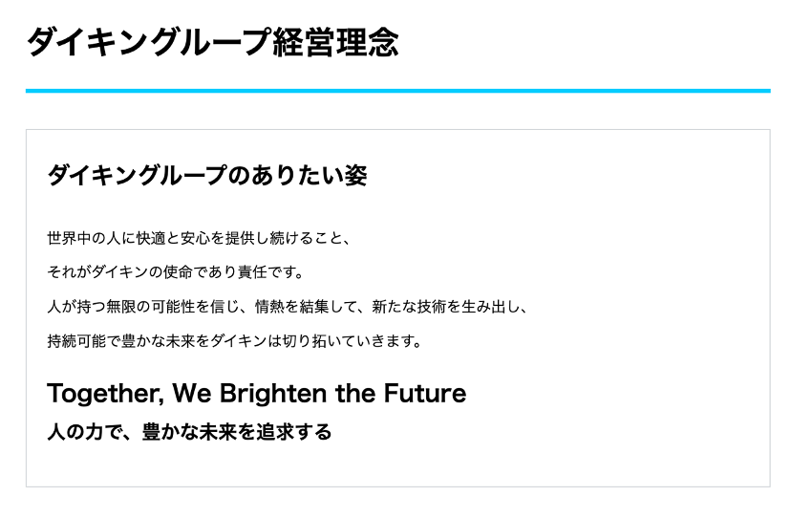Click the sentence starting with 世界中の人に
This screenshot has width=812, height=518.
pyautogui.click(x=201, y=238)
